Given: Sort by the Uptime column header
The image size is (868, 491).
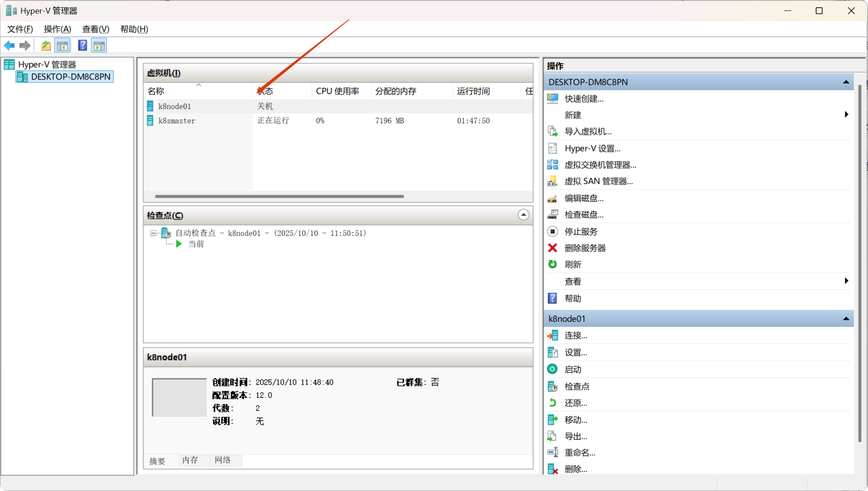Looking at the screenshot, I should (x=486, y=91).
